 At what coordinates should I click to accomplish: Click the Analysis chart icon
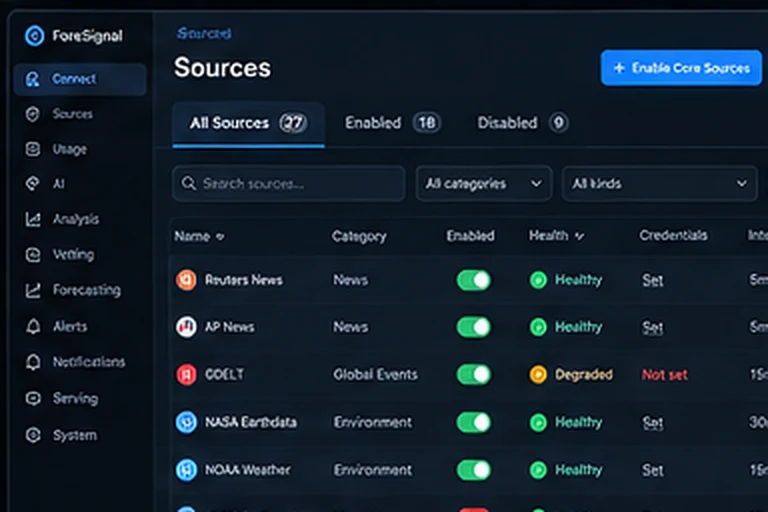pyautogui.click(x=33, y=219)
